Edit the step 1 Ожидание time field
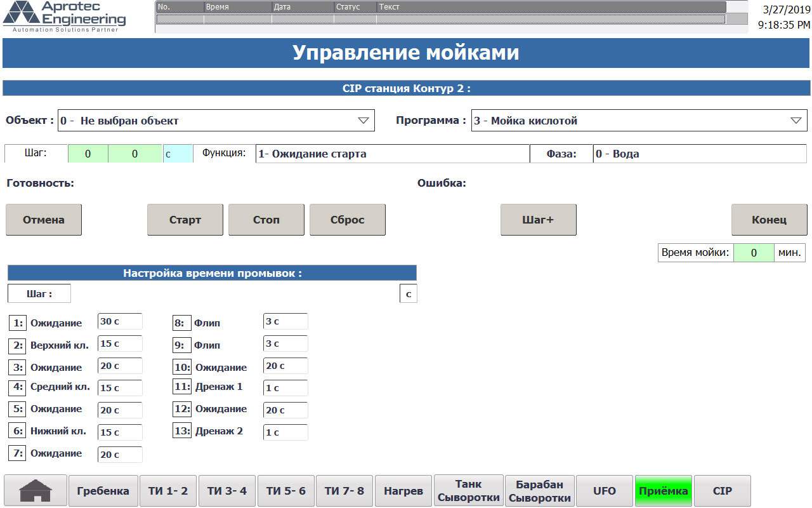812x508 pixels. click(119, 321)
